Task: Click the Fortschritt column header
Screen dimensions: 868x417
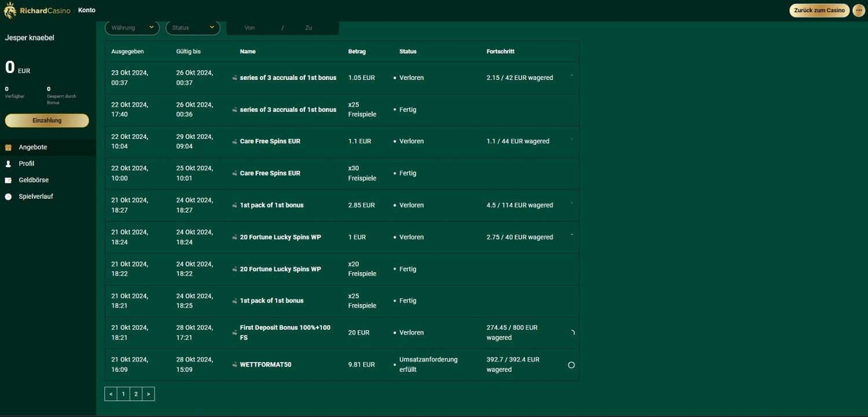Action: click(501, 52)
